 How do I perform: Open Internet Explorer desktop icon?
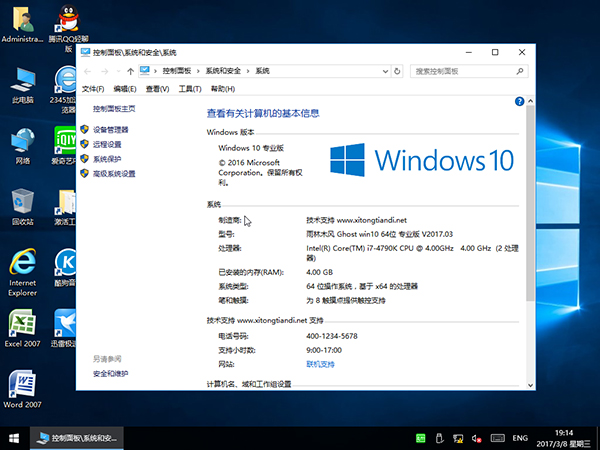(21, 266)
